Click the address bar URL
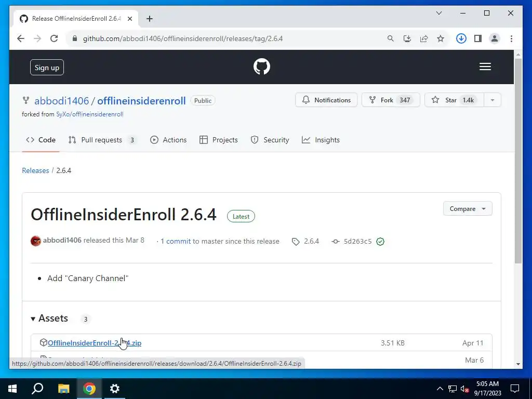 183,38
